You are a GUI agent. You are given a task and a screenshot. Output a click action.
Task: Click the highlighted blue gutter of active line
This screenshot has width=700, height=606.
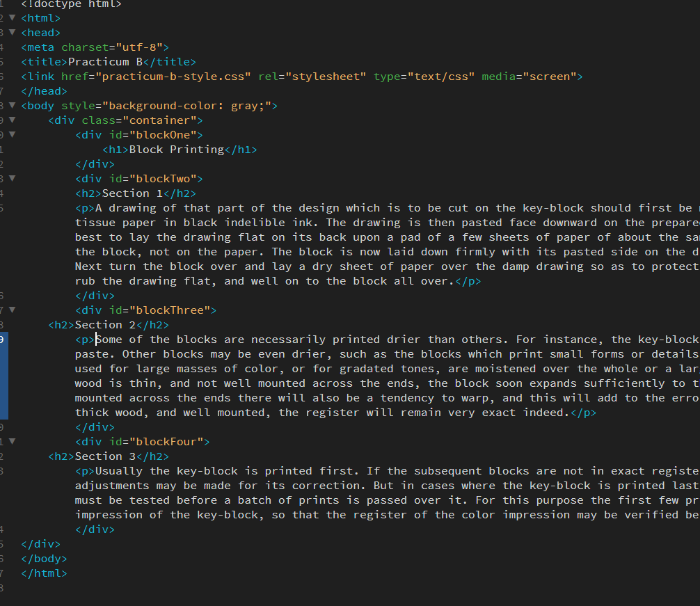pyautogui.click(x=4, y=376)
